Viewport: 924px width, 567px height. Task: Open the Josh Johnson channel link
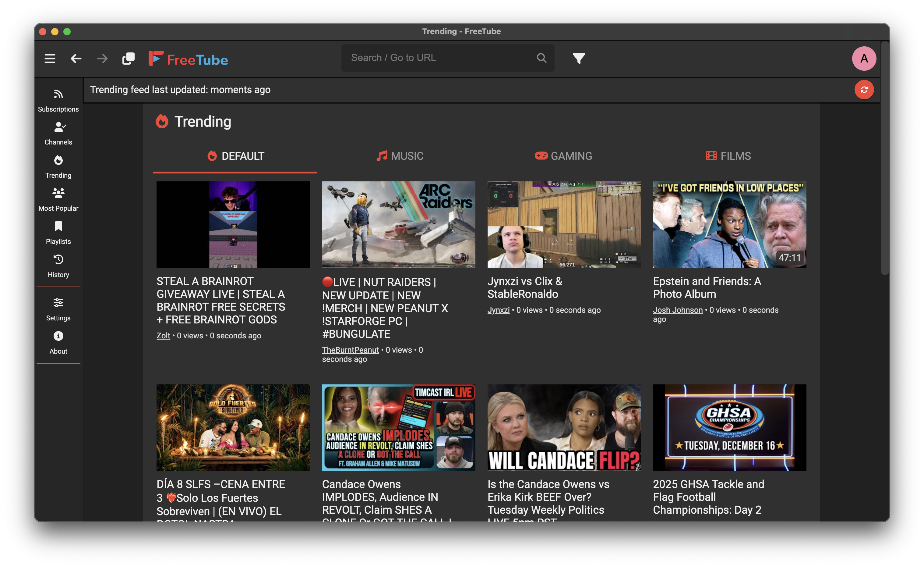(x=677, y=310)
